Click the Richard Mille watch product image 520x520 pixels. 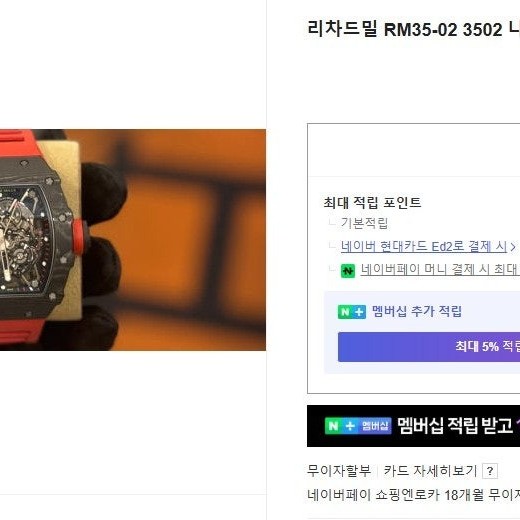(x=133, y=240)
